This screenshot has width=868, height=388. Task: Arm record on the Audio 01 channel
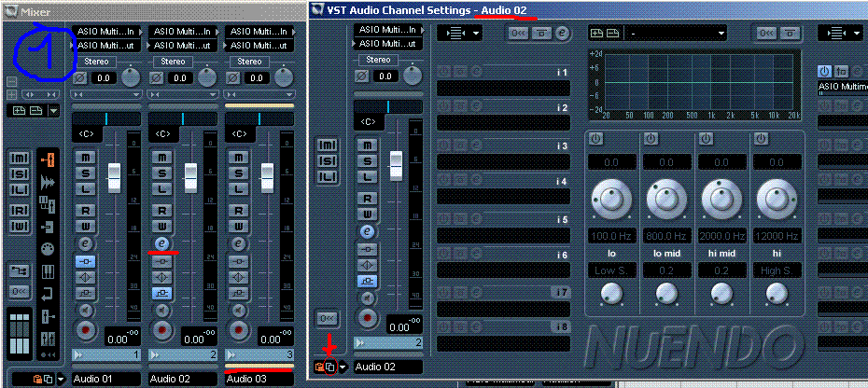point(85,330)
